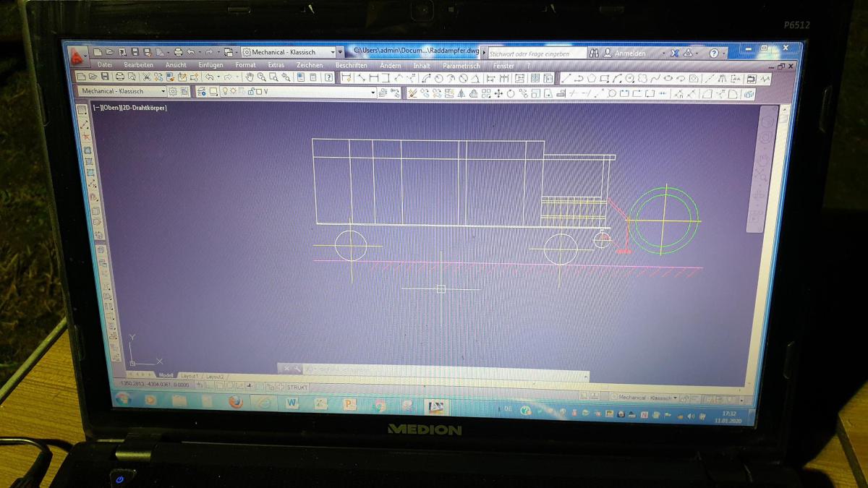Viewport: 868px width, 488px height.
Task: Open Word from the taskbar
Action: coord(292,403)
